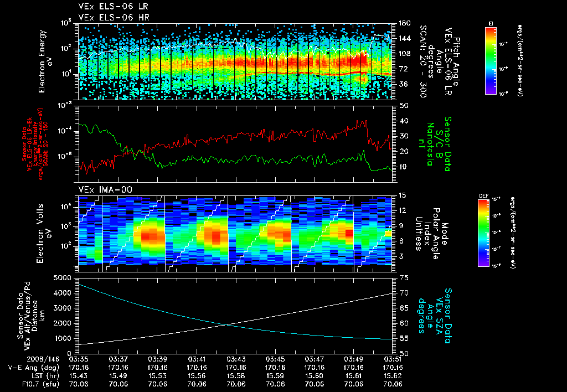Image resolution: width=567 pixels, height=392 pixels.
Task: Click the 03:51 time tick label
Action: click(393, 359)
